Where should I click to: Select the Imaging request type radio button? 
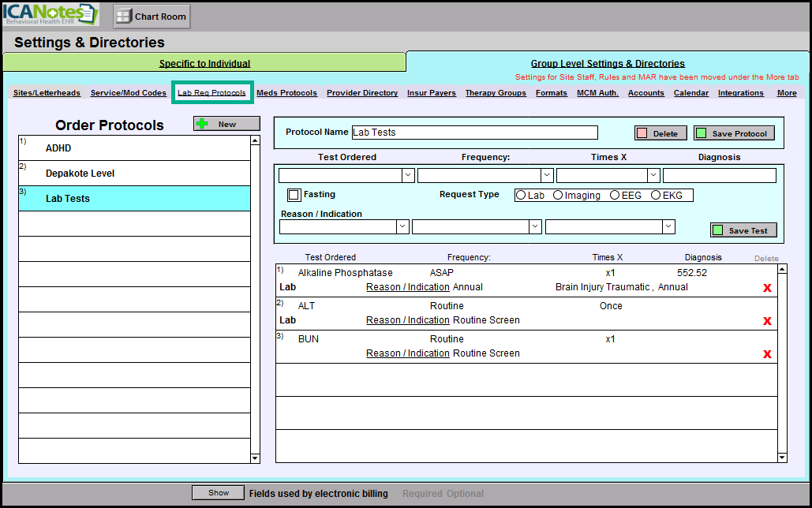(558, 195)
